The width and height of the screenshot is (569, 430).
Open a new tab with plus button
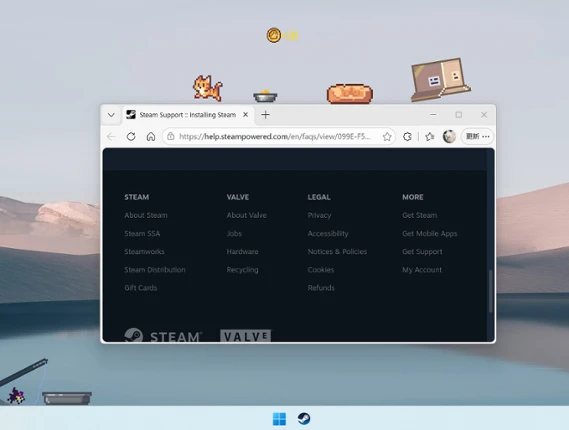[266, 115]
